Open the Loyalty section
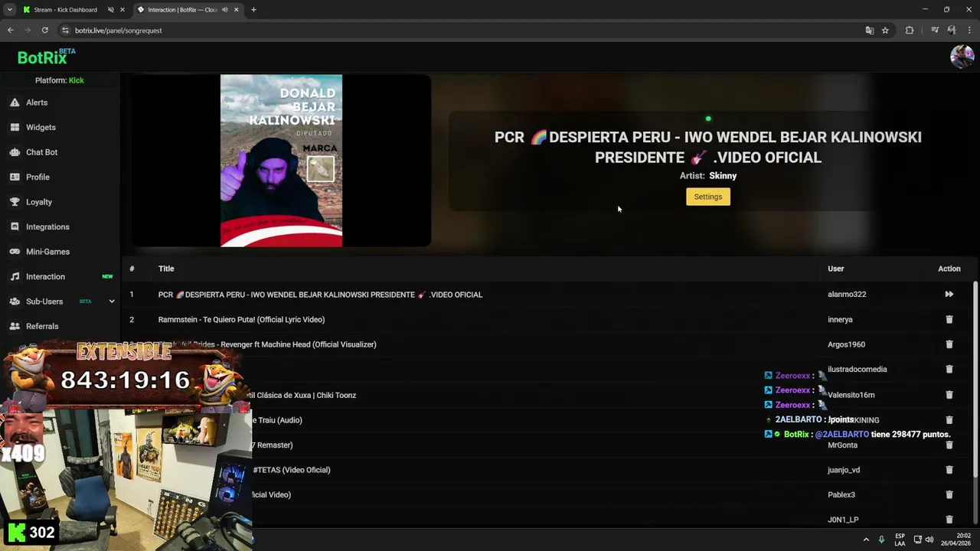The image size is (980, 551). 38,202
